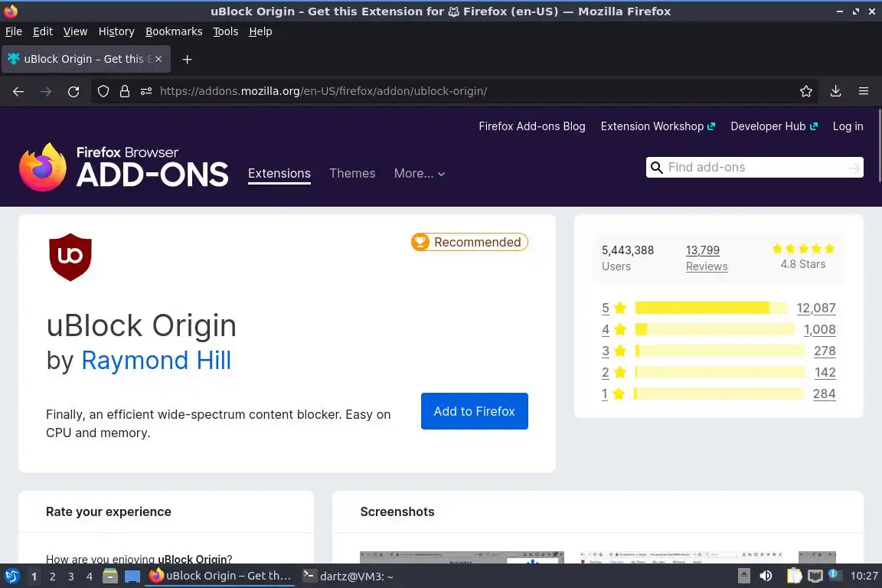Open the Downloads panel
The image size is (882, 588).
(836, 91)
